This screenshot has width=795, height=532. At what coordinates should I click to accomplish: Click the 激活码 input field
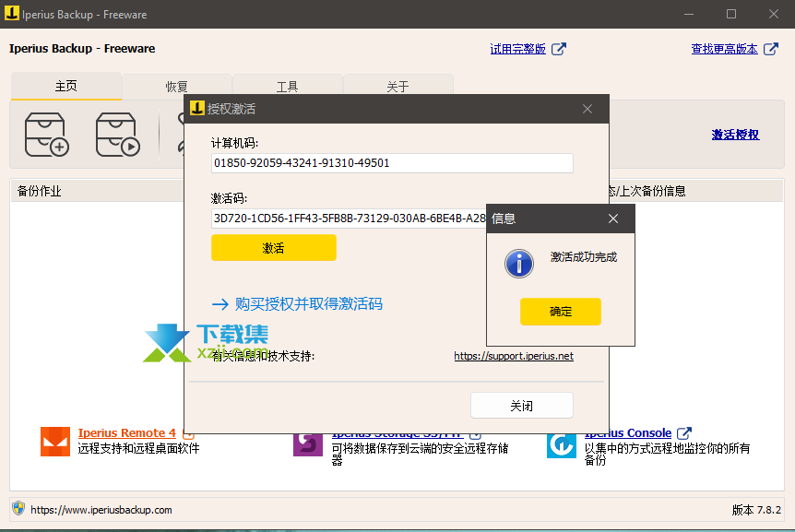(349, 219)
